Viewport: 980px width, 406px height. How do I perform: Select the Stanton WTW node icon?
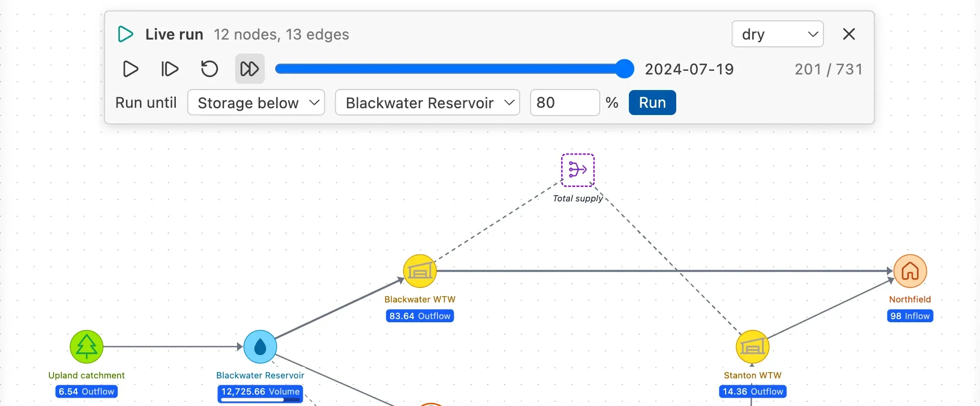752,347
